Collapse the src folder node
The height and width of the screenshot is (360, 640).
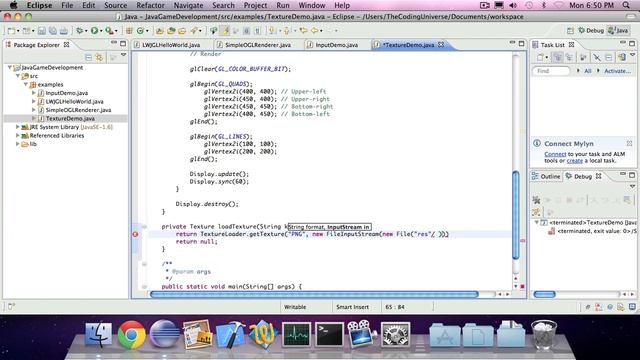tap(18, 76)
